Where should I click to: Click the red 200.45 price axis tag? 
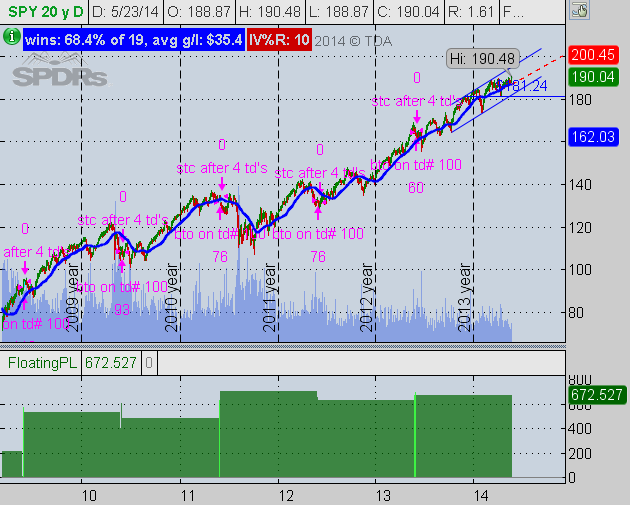point(593,55)
